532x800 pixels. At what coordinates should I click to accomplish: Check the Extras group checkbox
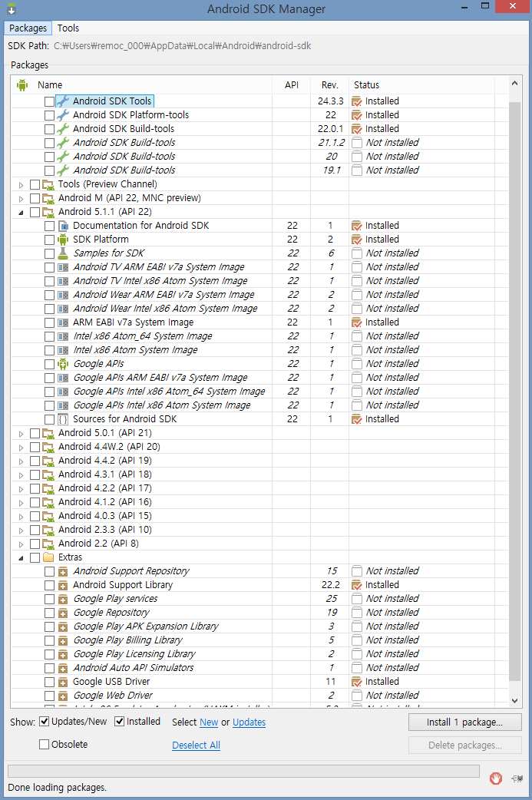(35, 557)
